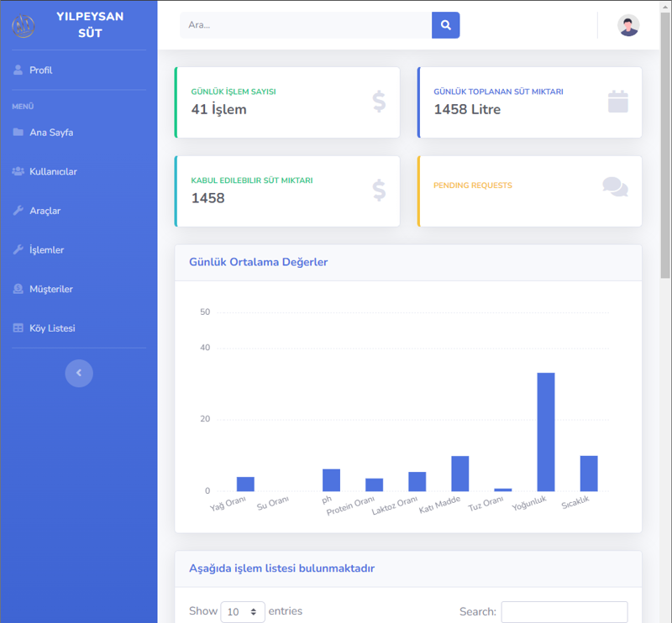Open the entries per page dropdown

(243, 612)
